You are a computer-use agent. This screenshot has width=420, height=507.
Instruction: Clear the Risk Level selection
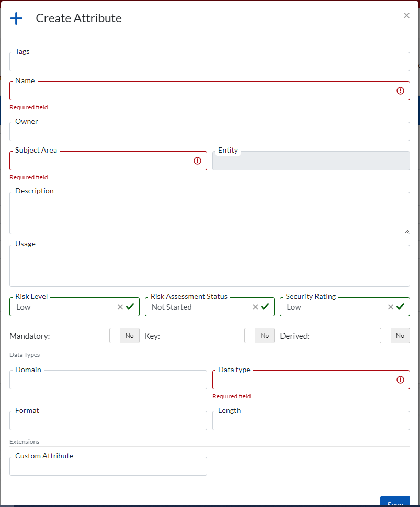120,307
